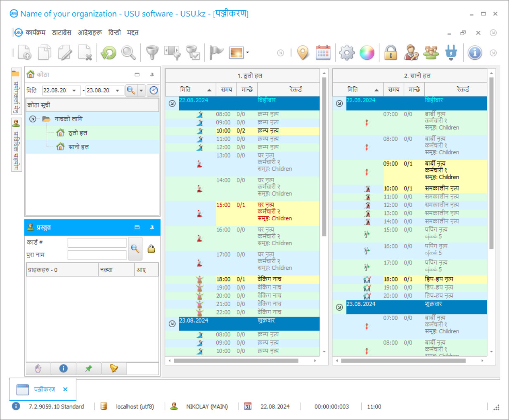Click the refresh green arrow toolbar icon
This screenshot has width=509, height=420.
pyautogui.click(x=109, y=53)
